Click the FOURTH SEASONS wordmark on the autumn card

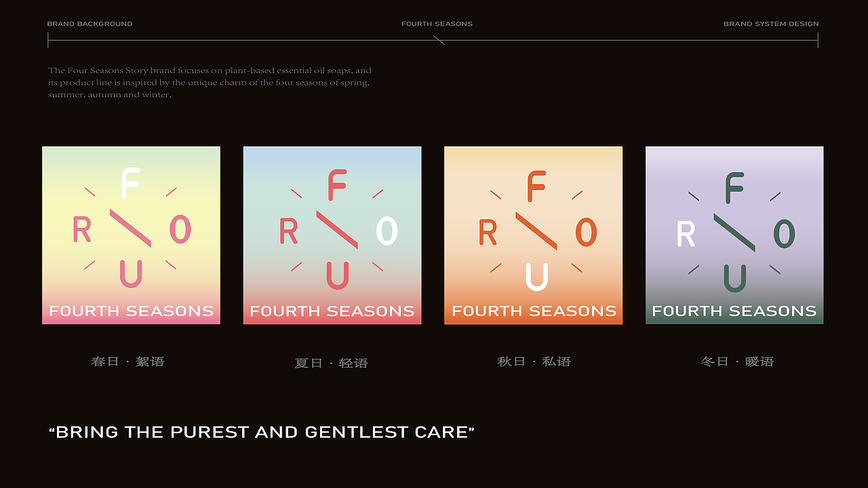534,311
